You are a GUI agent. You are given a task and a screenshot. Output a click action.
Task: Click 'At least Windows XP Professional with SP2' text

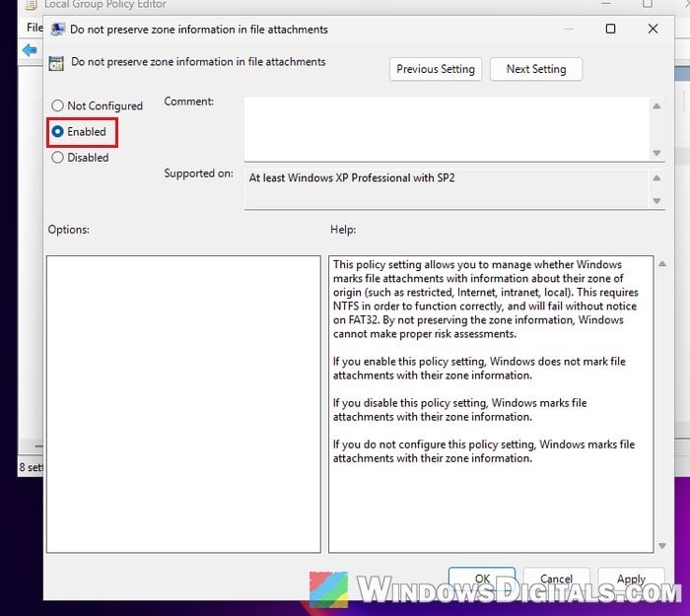[x=352, y=177]
